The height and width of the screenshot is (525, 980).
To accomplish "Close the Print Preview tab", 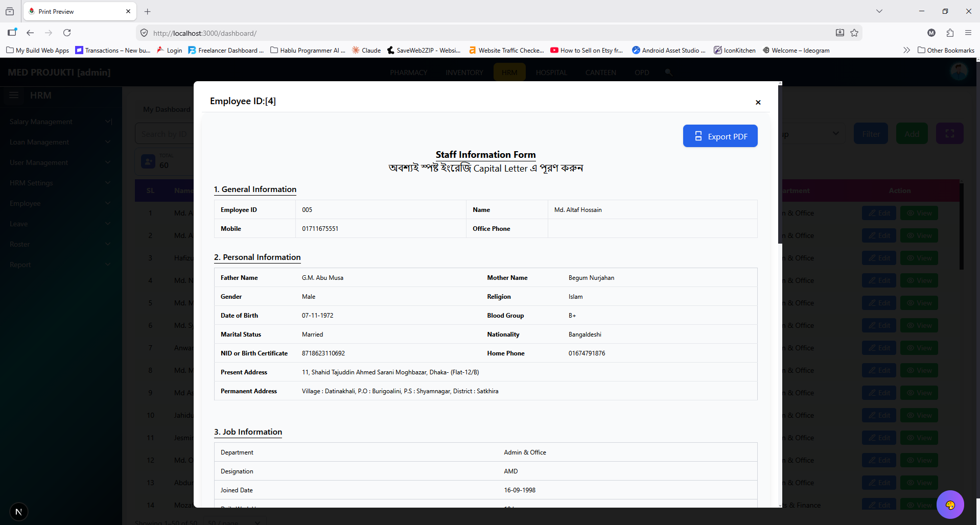I will 128,11.
